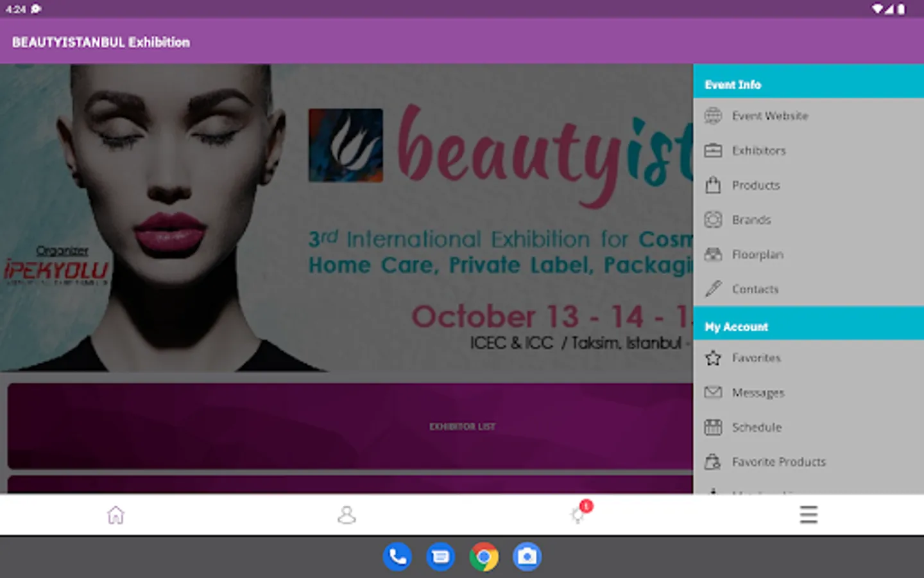Launch Chrome from the dock
The image size is (924, 578).
coord(484,557)
